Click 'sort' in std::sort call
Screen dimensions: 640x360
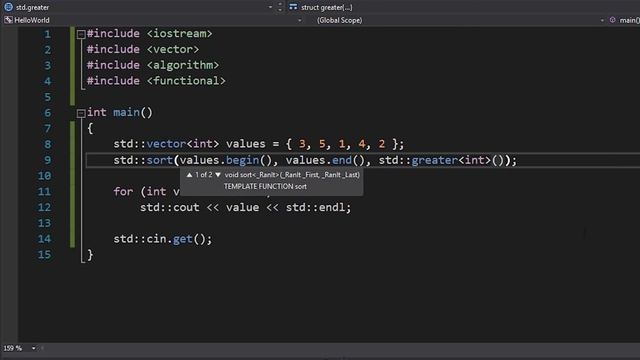pos(160,160)
